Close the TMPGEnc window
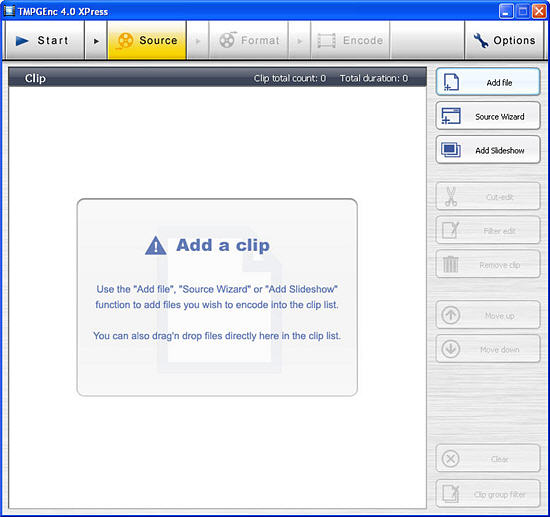Screen dimensions: 550x517 pos(539,11)
